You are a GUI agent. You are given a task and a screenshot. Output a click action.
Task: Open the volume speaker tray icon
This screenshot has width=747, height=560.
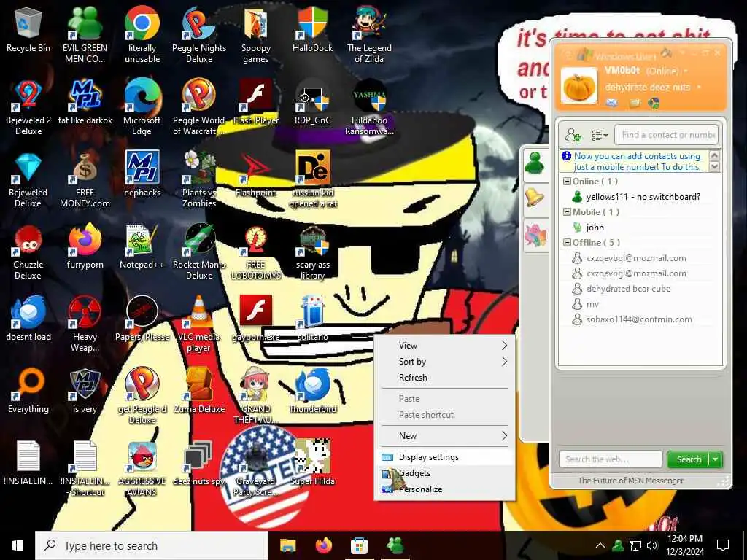pos(651,545)
